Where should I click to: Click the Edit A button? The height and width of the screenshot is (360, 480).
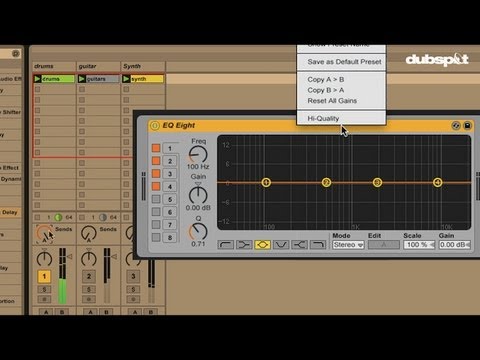[384, 245]
